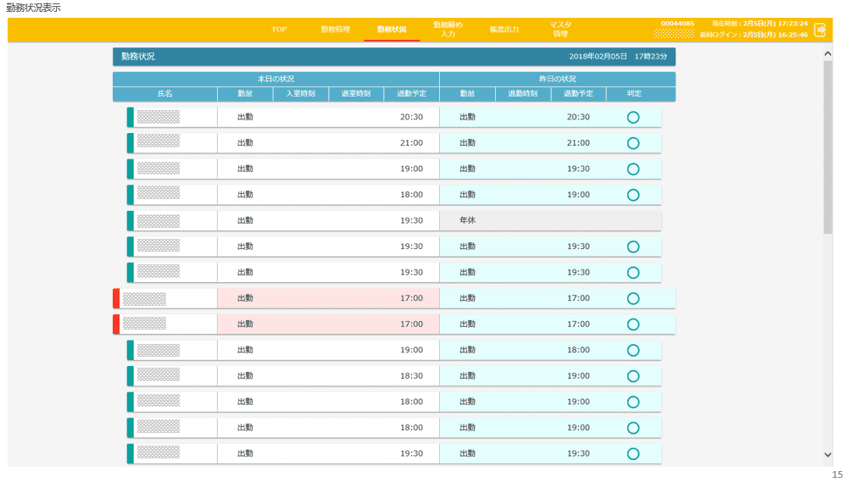Click the judgment circle in the bottom visible row
868x488 pixels.
point(632,454)
